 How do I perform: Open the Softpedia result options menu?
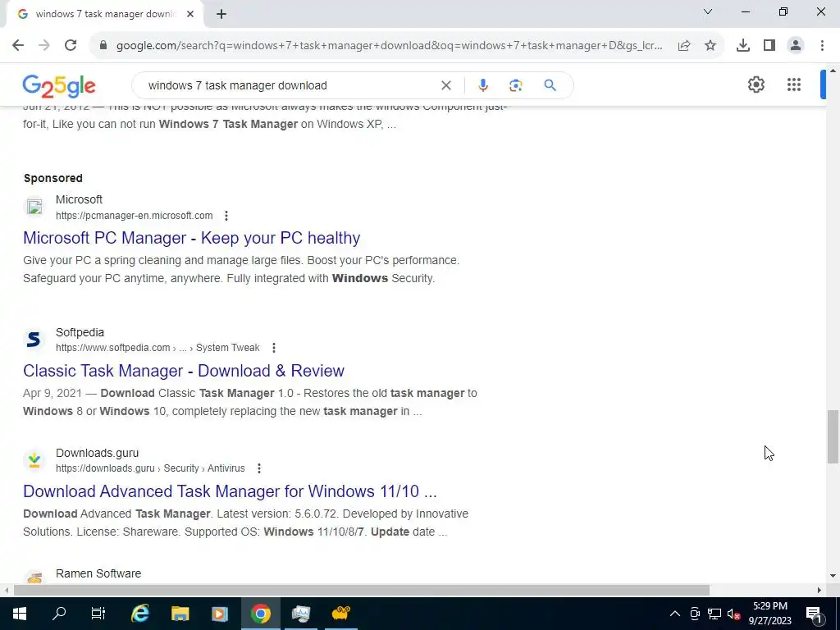pyautogui.click(x=274, y=348)
